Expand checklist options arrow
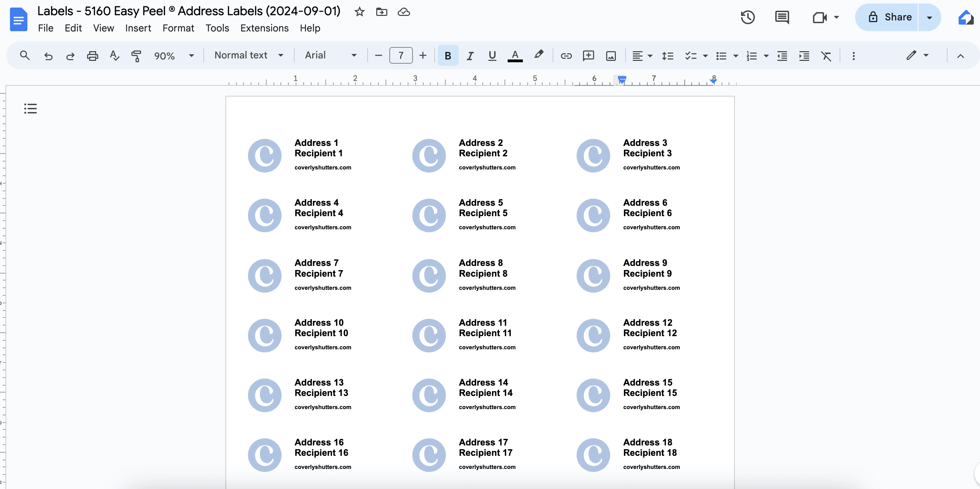 click(x=705, y=56)
